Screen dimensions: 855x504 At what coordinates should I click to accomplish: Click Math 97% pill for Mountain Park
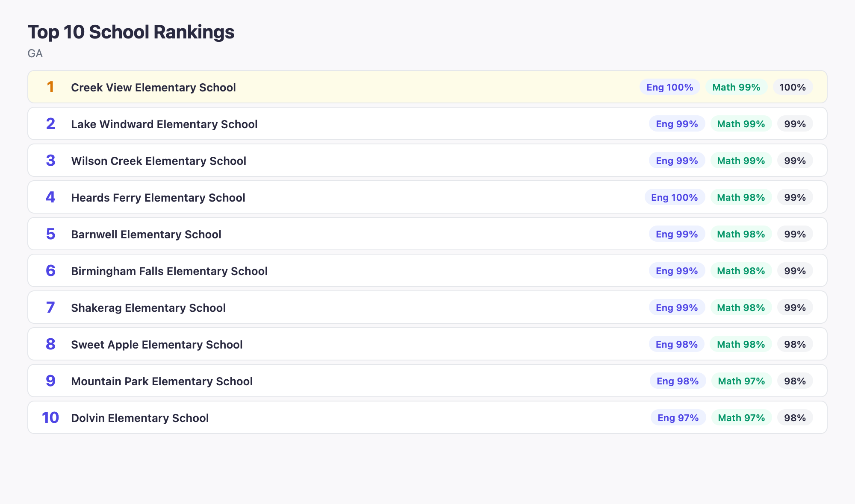(741, 381)
